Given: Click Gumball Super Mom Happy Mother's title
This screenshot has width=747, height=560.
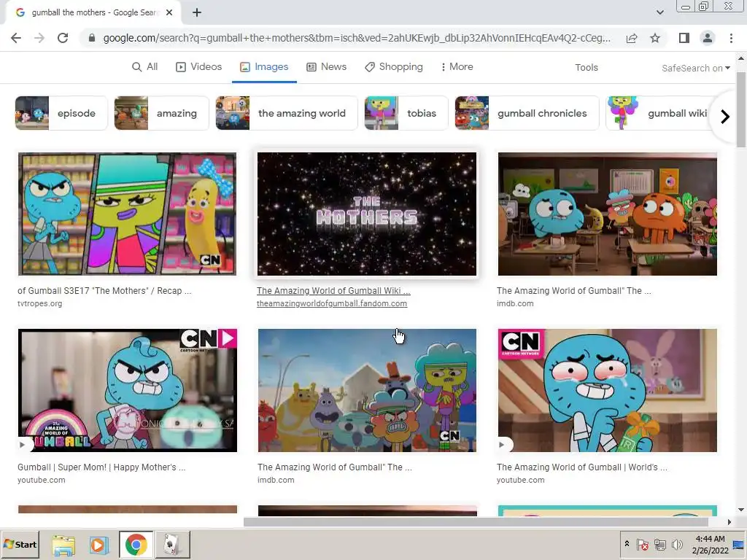Looking at the screenshot, I should (x=101, y=467).
